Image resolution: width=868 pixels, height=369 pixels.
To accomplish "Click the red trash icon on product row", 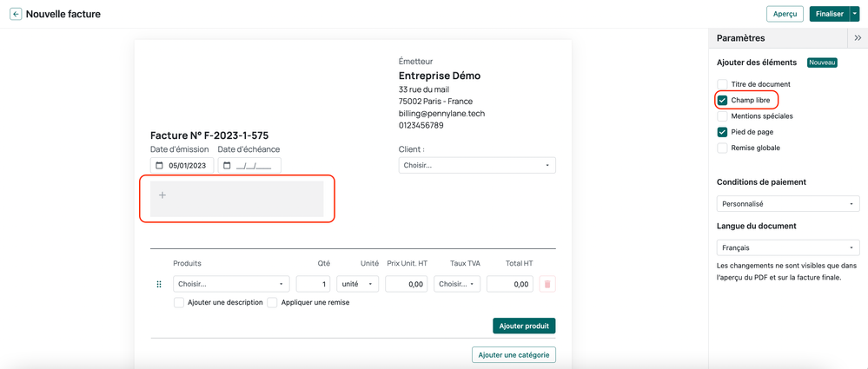I will click(x=547, y=284).
